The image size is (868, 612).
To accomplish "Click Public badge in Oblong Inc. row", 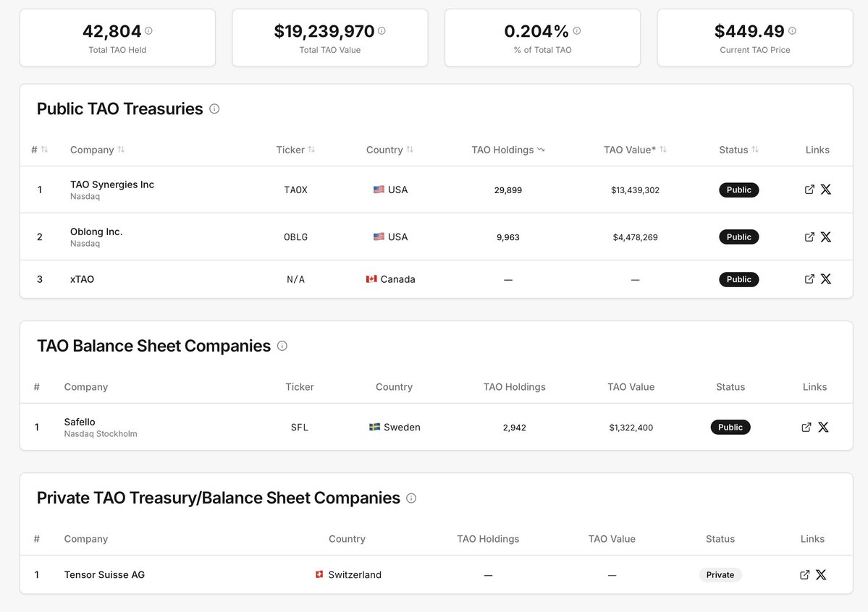I will pos(739,237).
